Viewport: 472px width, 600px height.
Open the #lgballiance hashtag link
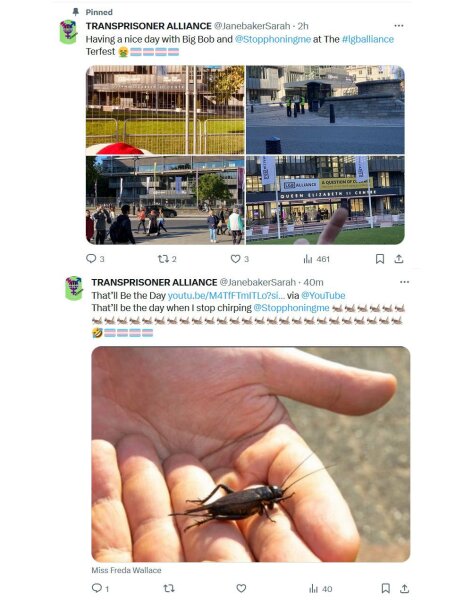click(x=368, y=39)
